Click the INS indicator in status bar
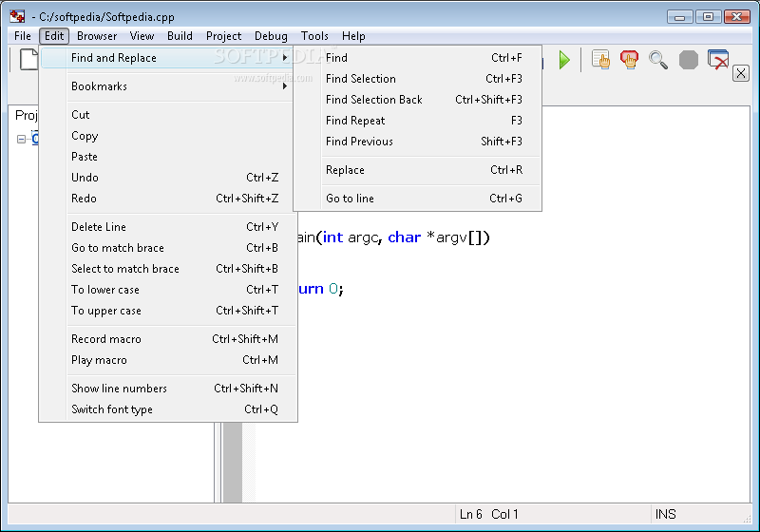This screenshot has width=760, height=532. [665, 514]
